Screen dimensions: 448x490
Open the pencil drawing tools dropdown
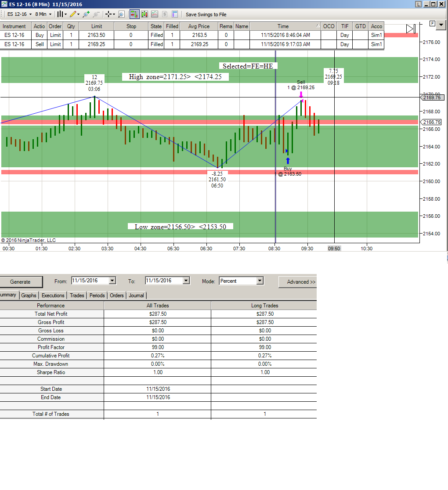coord(75,14)
